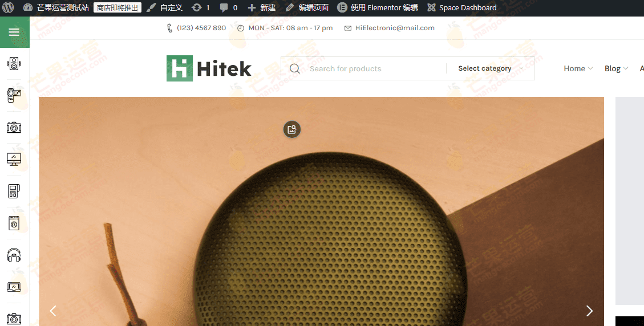644x326 pixels.
Task: Expand the Blog menu dropdown
Action: [x=616, y=68]
